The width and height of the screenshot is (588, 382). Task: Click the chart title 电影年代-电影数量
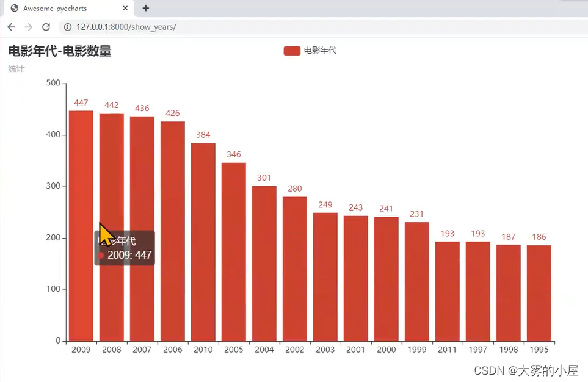[60, 51]
